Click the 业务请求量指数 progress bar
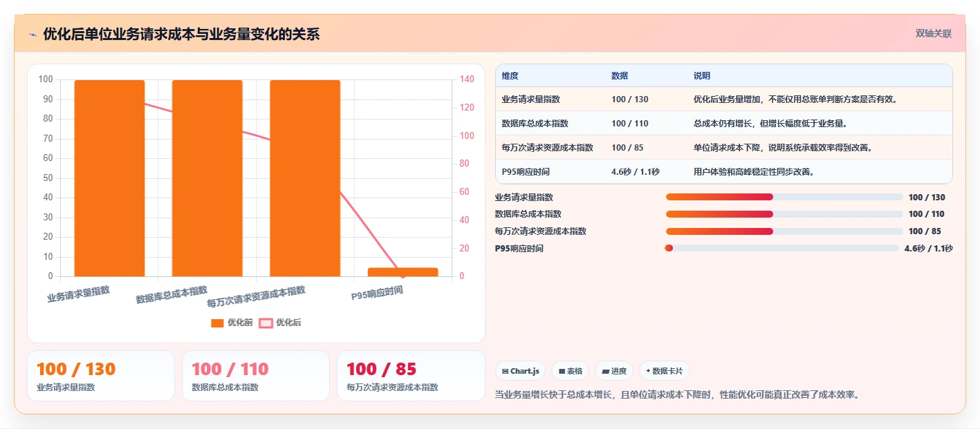980x429 pixels. tap(784, 197)
